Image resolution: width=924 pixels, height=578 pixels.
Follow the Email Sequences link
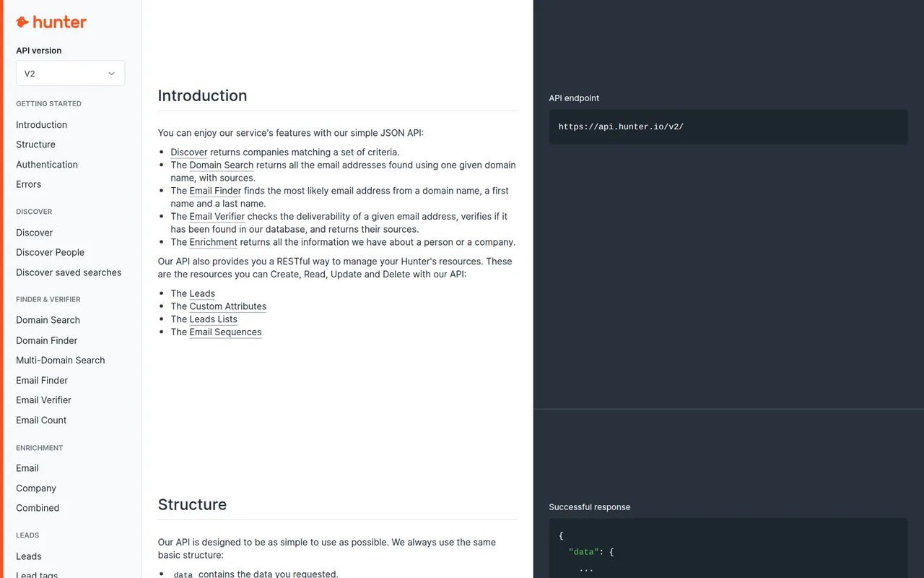point(225,332)
